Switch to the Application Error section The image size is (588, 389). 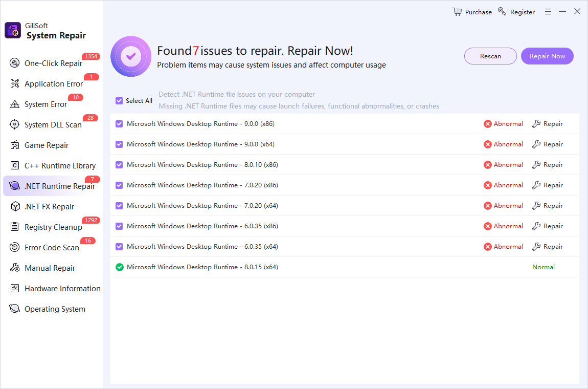click(x=52, y=83)
